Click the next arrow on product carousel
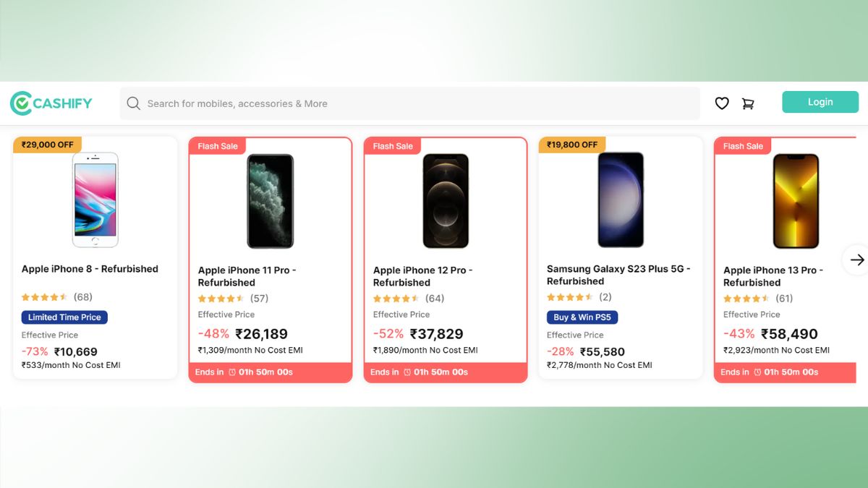 [856, 260]
